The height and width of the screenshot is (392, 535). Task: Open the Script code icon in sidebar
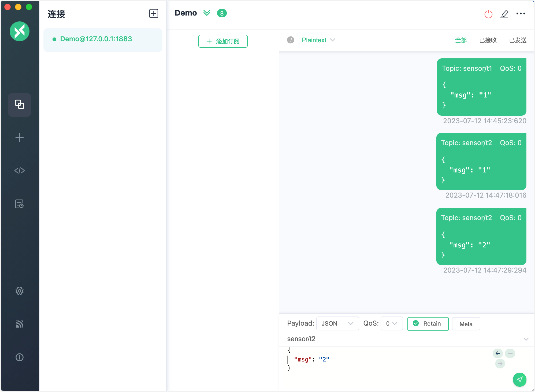(x=19, y=171)
